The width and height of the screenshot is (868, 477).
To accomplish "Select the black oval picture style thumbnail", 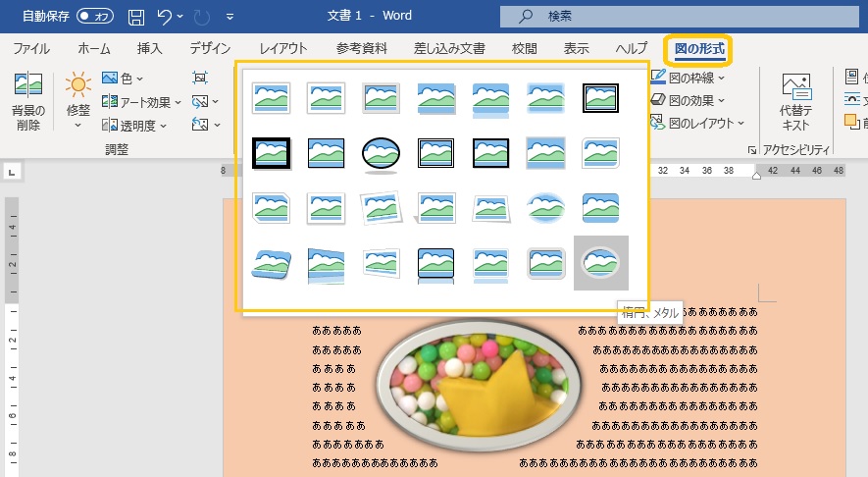I will coord(380,151).
